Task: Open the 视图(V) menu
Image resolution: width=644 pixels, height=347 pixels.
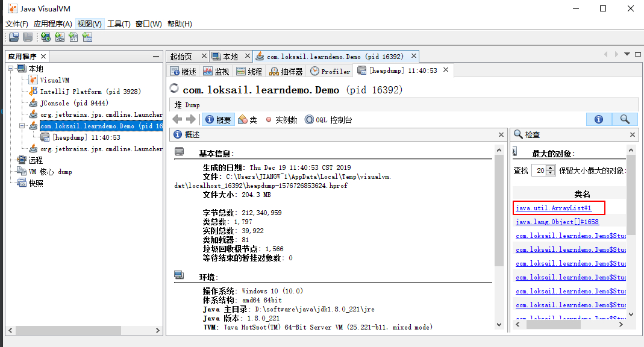Action: tap(90, 24)
